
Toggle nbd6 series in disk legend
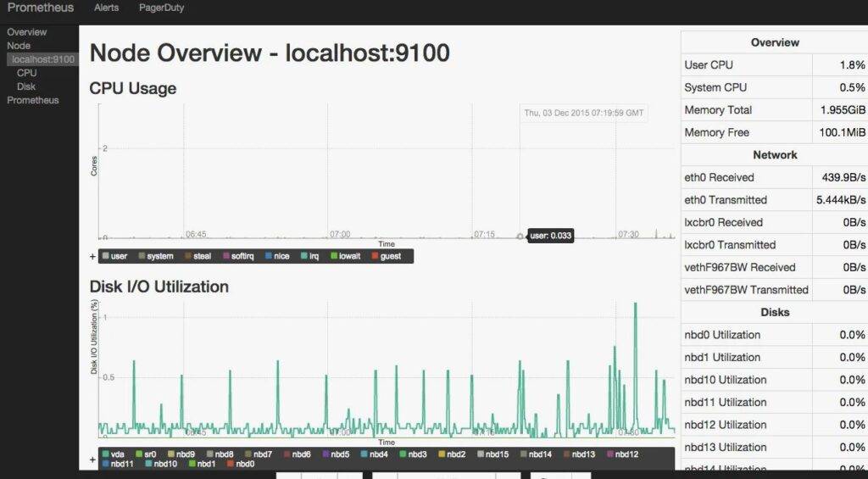click(298, 454)
